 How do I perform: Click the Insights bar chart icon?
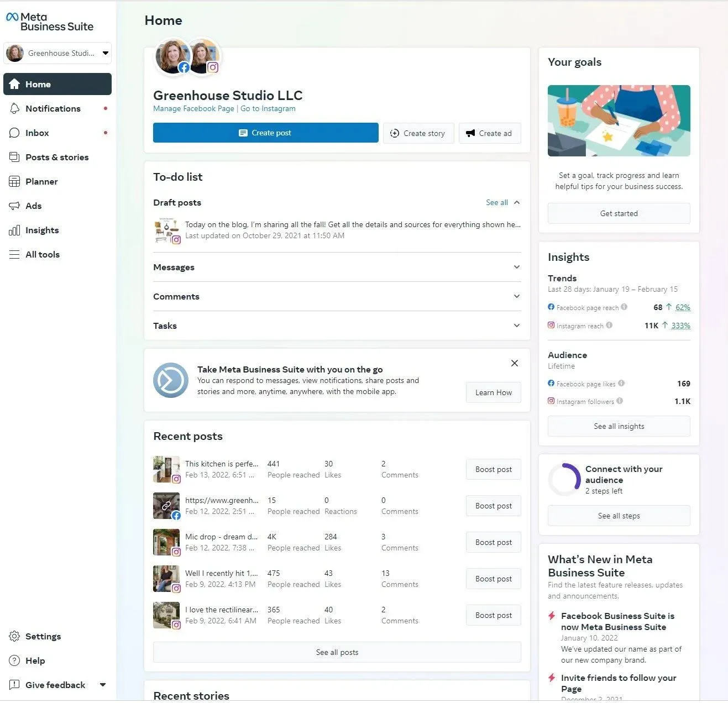pyautogui.click(x=14, y=230)
